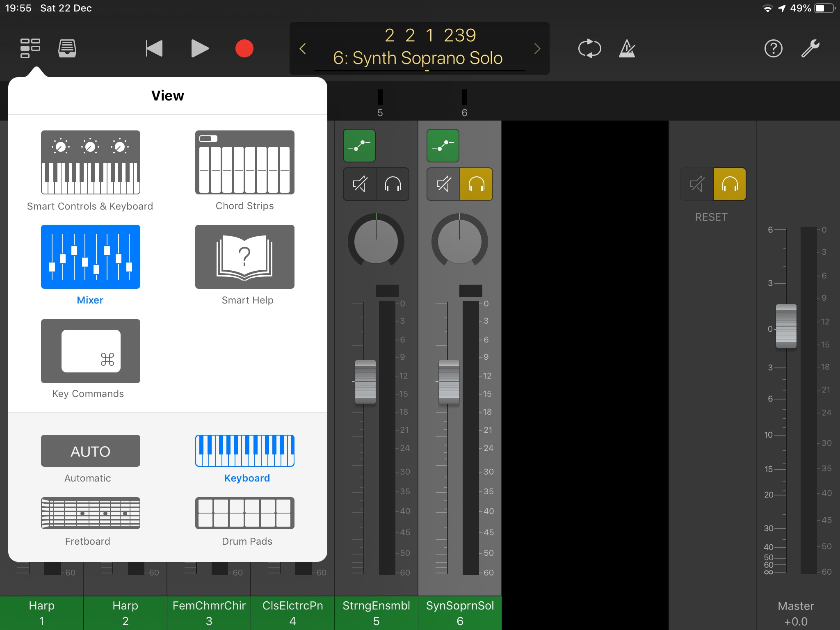This screenshot has height=630, width=840.
Task: Click the Master volume fader
Action: (786, 326)
